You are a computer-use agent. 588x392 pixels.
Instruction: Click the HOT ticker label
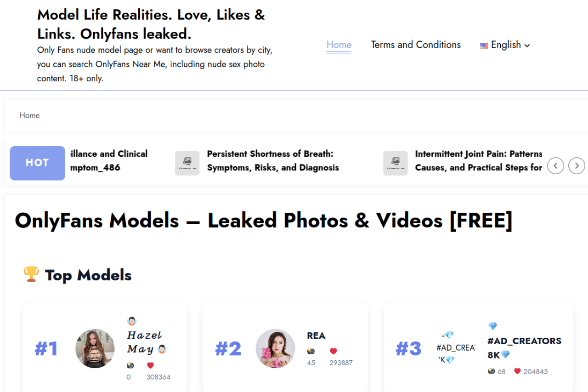37,163
